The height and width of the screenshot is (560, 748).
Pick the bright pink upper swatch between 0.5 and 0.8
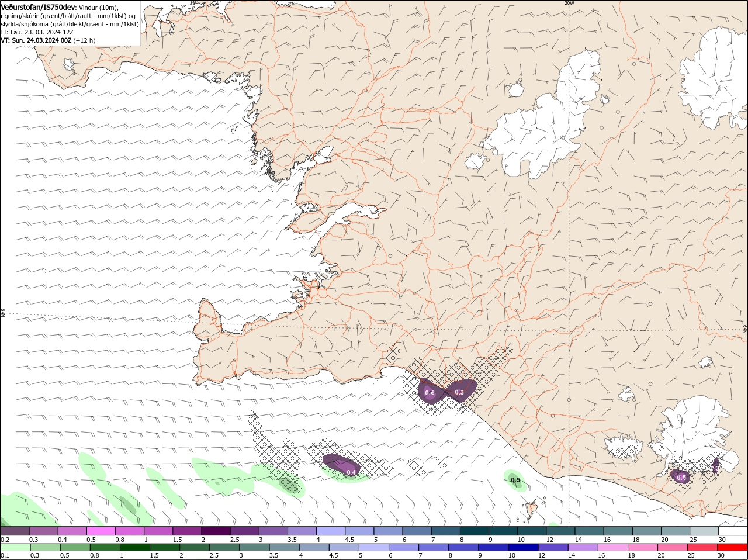tap(101, 531)
